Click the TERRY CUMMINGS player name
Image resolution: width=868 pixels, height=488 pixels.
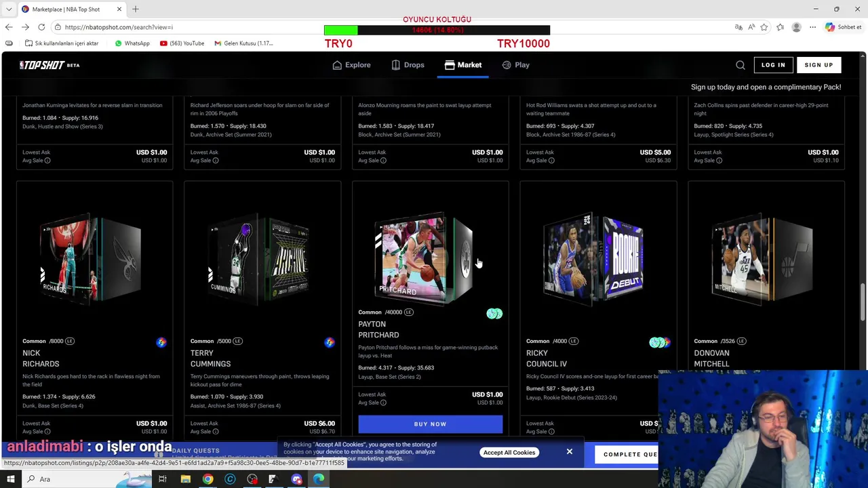click(x=210, y=359)
